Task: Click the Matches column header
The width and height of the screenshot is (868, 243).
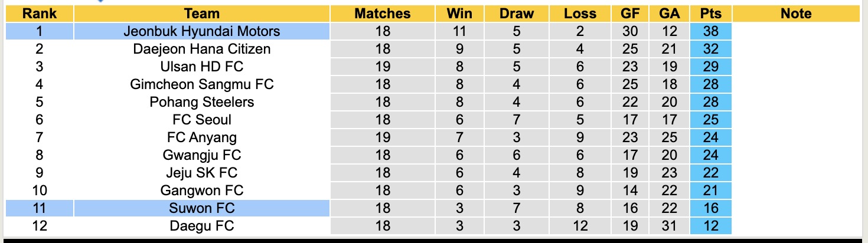Action: (x=382, y=14)
